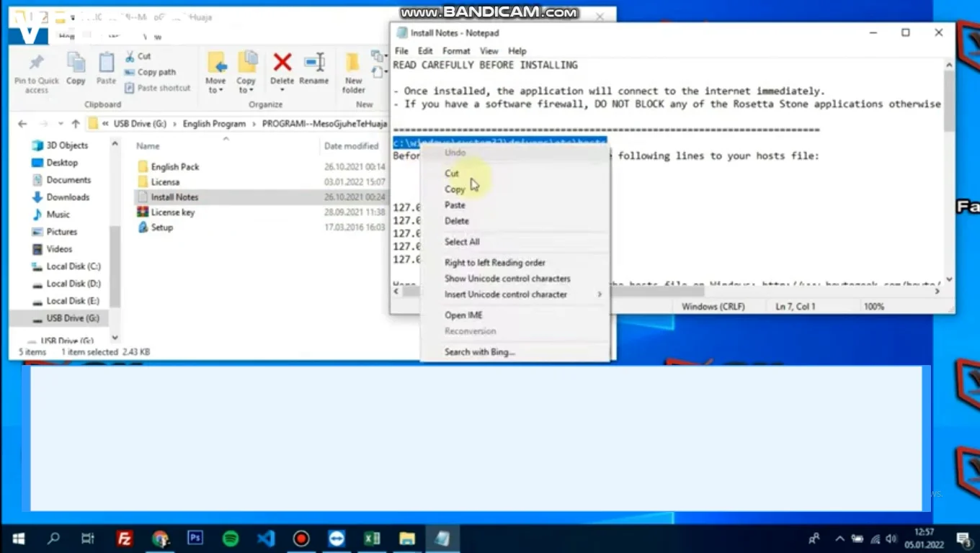Click Copy path in Explorer ribbon
This screenshot has height=553, width=980.
pyautogui.click(x=150, y=72)
